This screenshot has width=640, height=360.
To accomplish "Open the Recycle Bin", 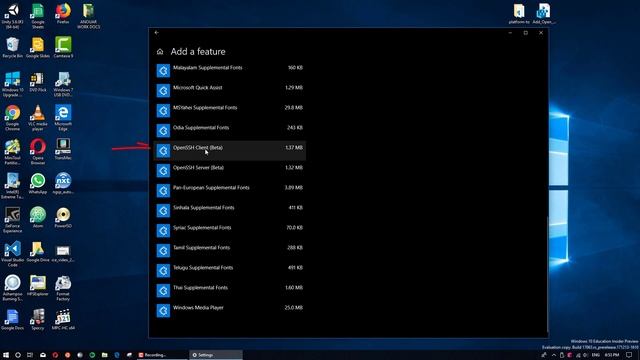I will (x=13, y=48).
